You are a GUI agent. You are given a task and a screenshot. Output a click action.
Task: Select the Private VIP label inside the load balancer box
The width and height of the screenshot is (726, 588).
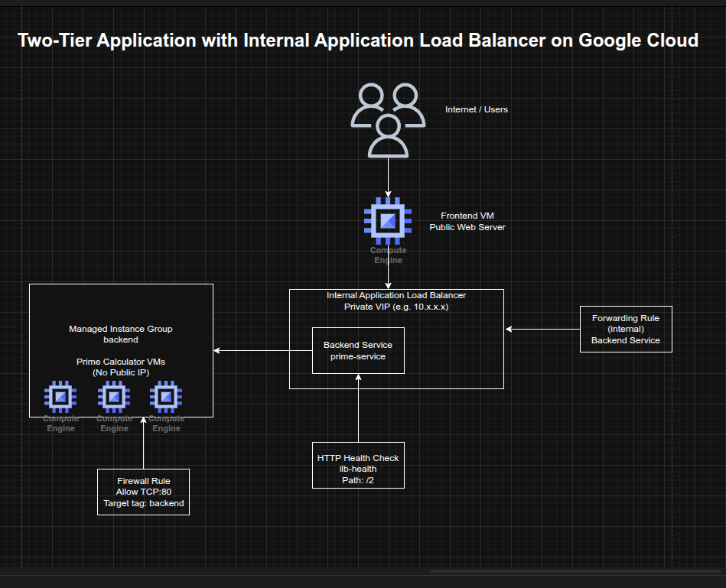396,306
